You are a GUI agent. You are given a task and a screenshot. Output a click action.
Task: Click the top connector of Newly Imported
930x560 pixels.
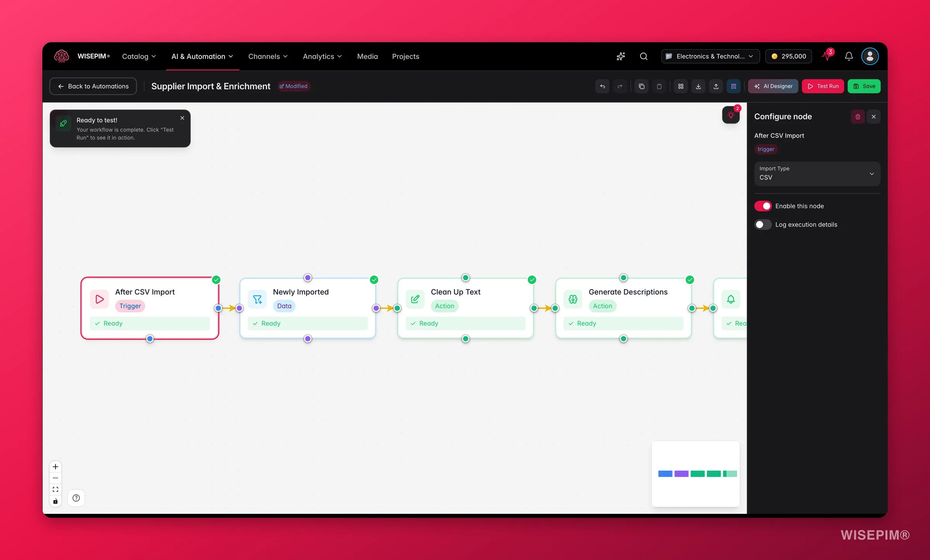(308, 277)
